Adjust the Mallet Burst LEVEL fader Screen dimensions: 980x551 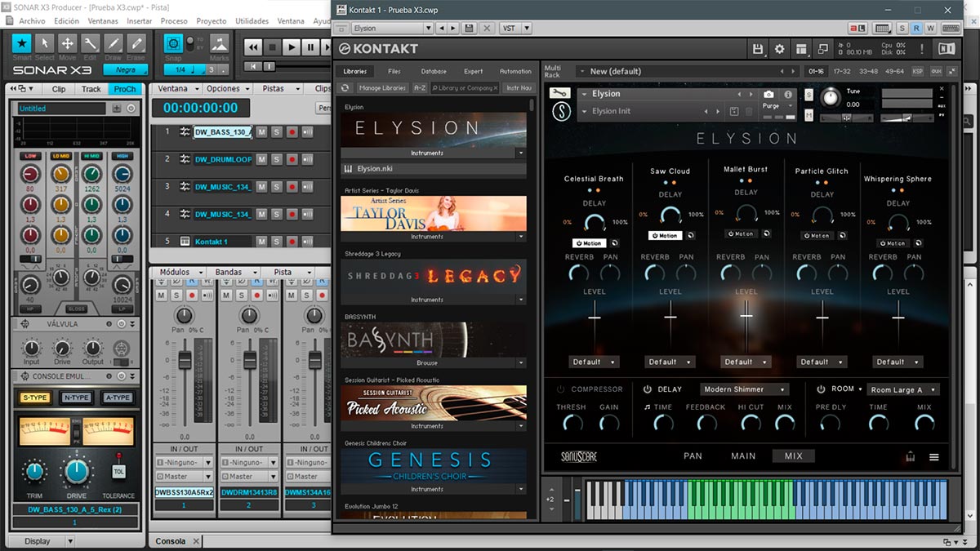(746, 315)
